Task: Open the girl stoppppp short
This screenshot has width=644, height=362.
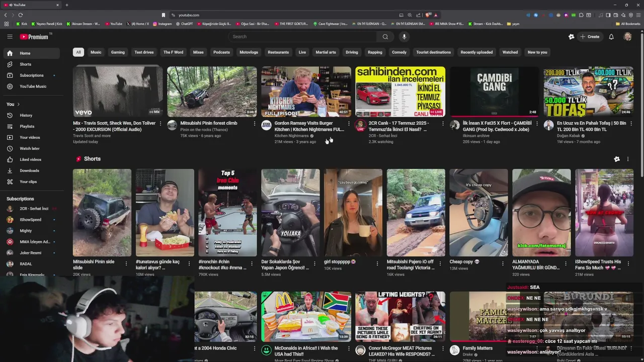Action: coord(353,213)
